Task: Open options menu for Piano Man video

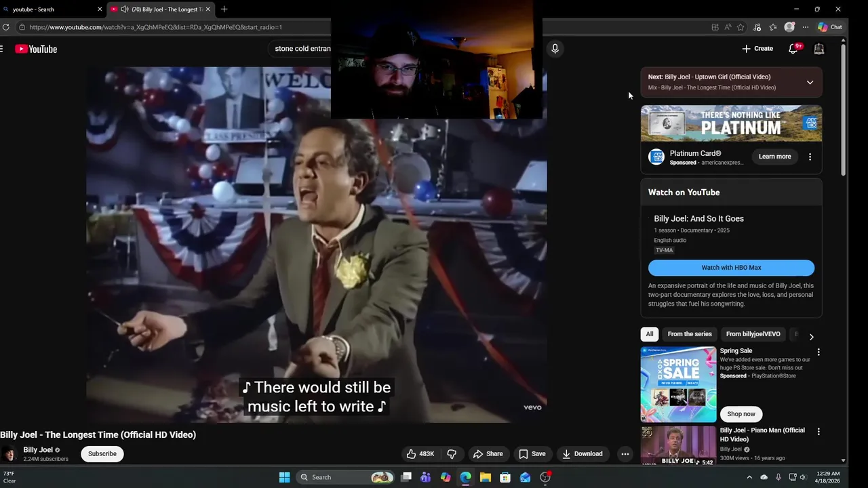Action: click(818, 432)
